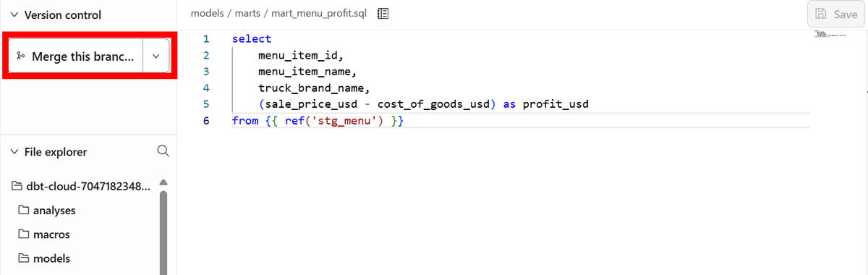
Task: Click the file details icon next to mart_menu_profit.sql
Action: click(383, 14)
